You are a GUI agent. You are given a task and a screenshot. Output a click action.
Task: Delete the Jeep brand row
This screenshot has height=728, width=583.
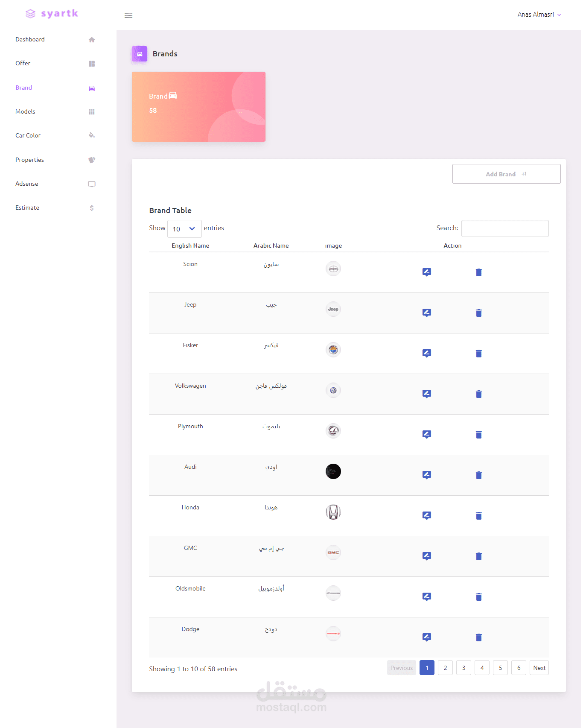[479, 313]
